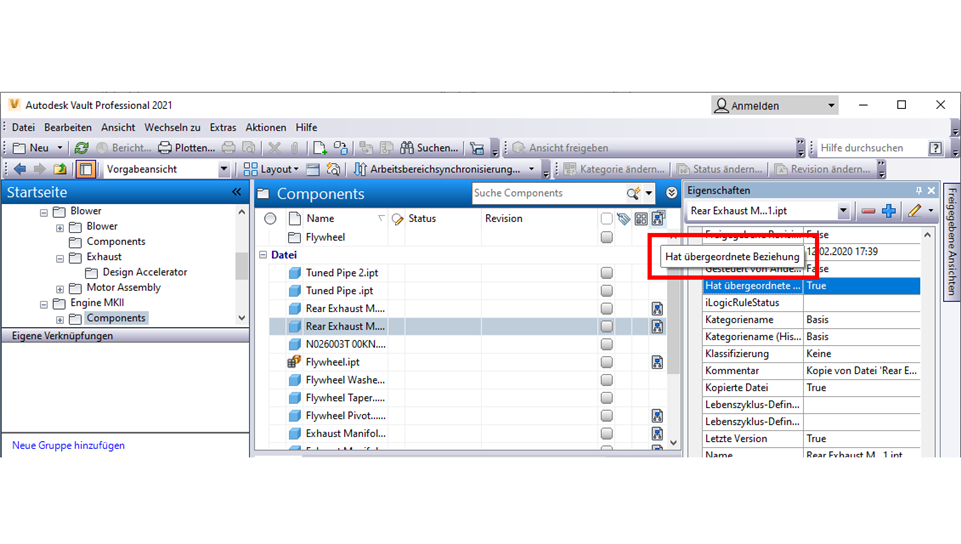Click the round double-chevron expand icon
961x544 pixels.
click(x=671, y=193)
